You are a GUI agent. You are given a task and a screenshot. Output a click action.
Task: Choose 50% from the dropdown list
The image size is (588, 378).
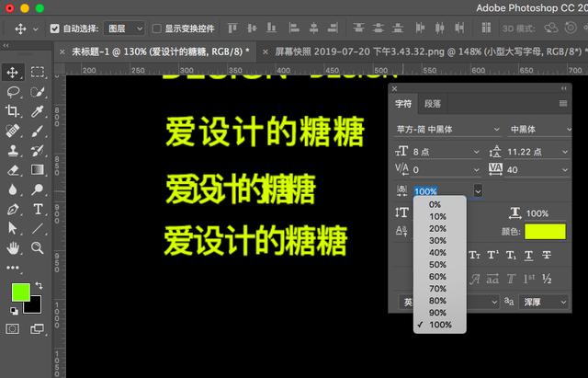tap(440, 265)
